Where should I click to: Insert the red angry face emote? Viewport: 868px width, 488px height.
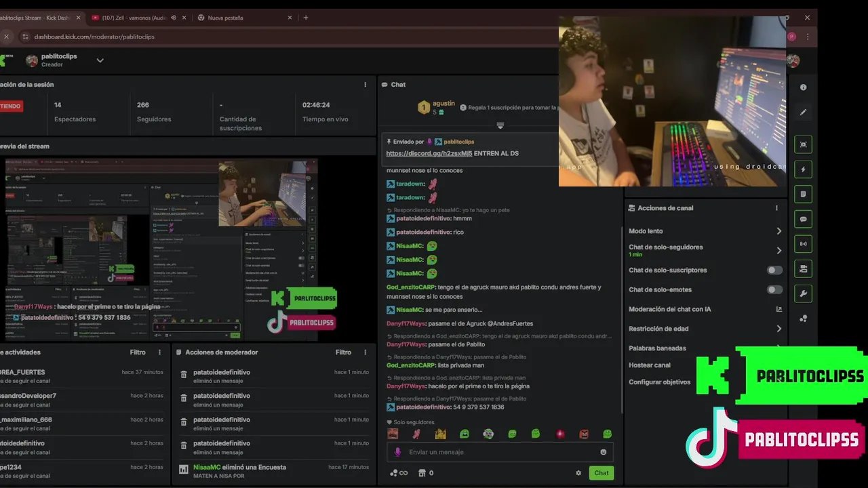tap(584, 434)
